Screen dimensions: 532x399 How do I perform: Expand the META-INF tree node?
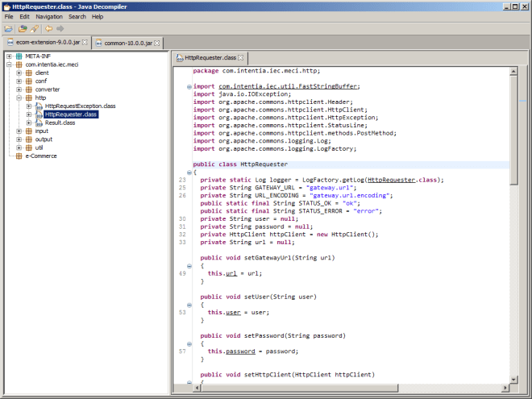point(9,56)
